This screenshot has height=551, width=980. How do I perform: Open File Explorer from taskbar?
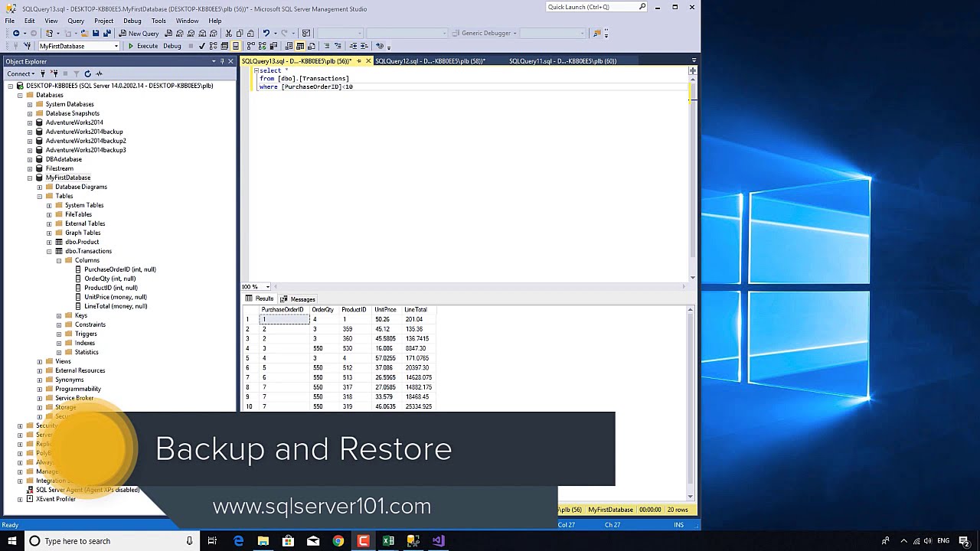(x=263, y=541)
